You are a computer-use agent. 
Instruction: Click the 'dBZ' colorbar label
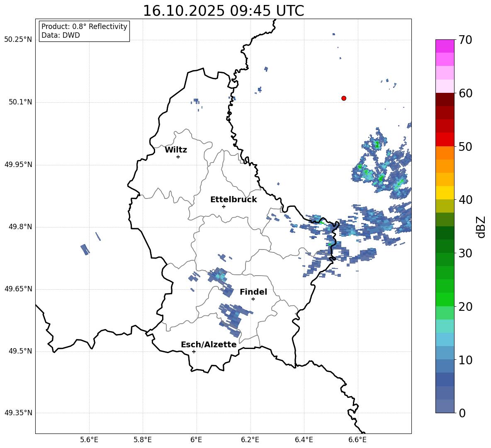point(481,227)
